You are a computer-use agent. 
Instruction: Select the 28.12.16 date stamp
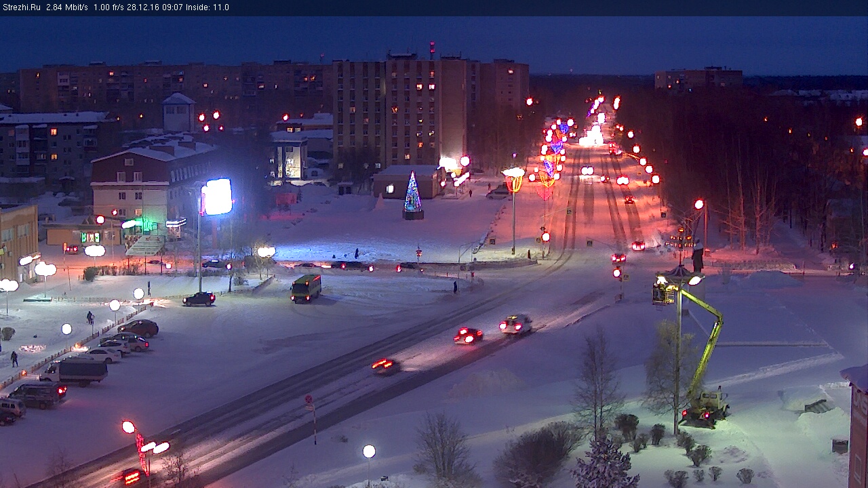tap(142, 7)
